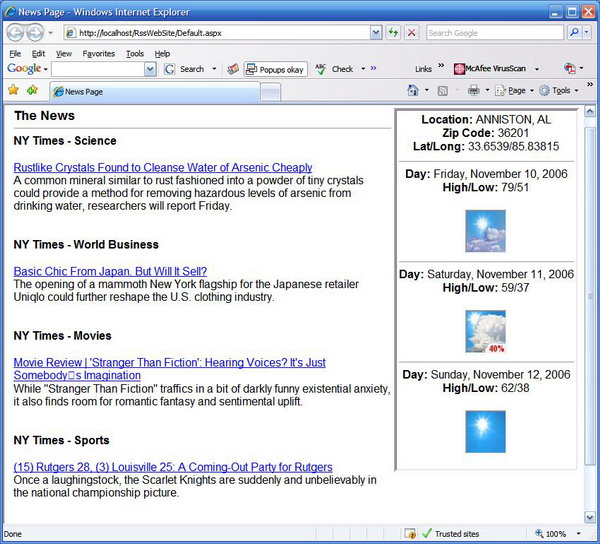Open the Print options dropdown arrow
This screenshot has width=600, height=544.
(487, 91)
